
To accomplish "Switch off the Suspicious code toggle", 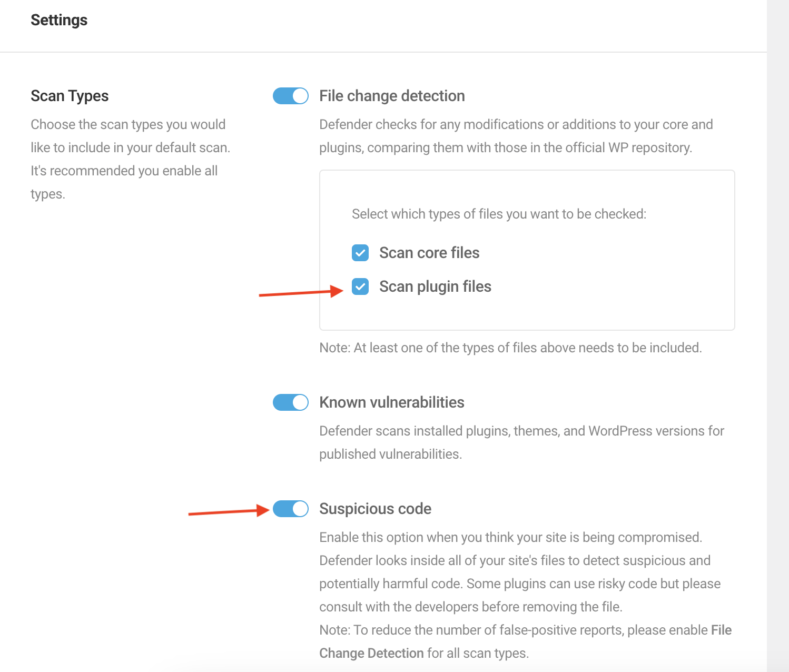I will (291, 509).
